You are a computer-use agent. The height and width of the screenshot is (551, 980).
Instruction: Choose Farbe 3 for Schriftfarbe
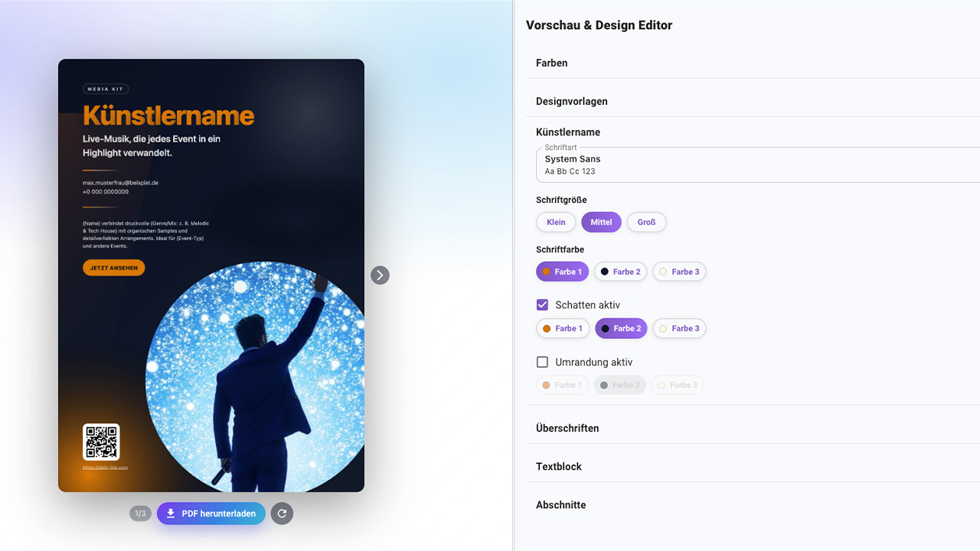(x=679, y=272)
